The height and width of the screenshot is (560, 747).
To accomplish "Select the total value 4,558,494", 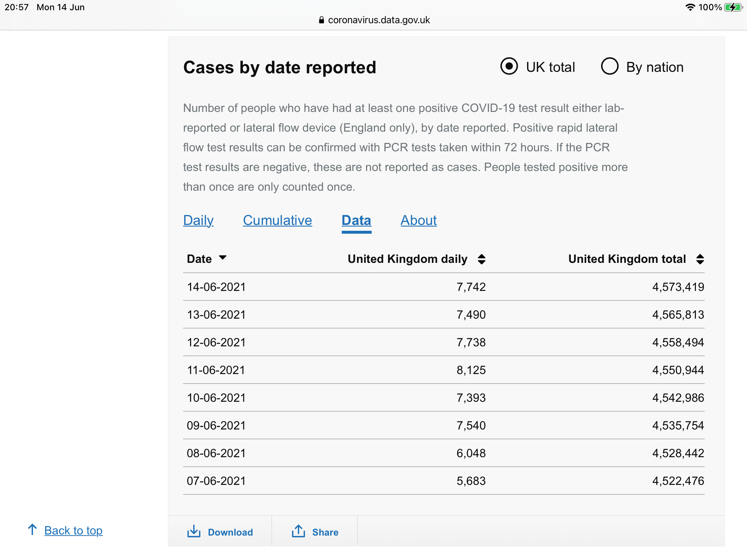I will [678, 342].
